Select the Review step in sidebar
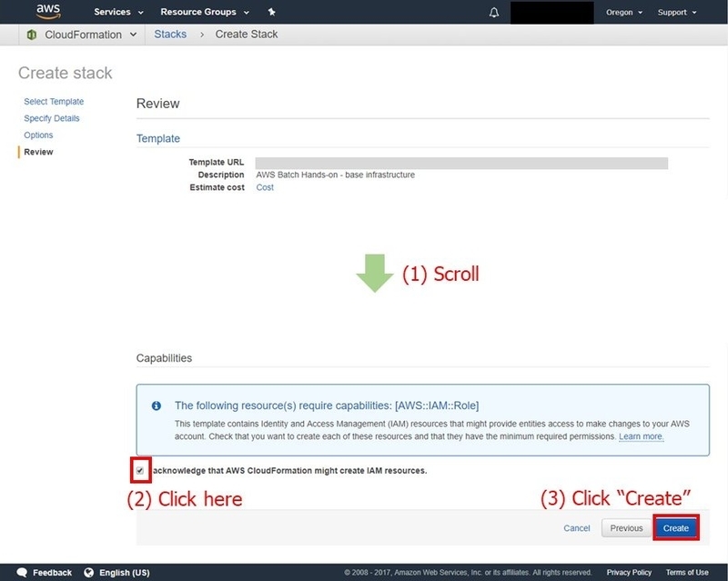728x581 pixels. (38, 152)
